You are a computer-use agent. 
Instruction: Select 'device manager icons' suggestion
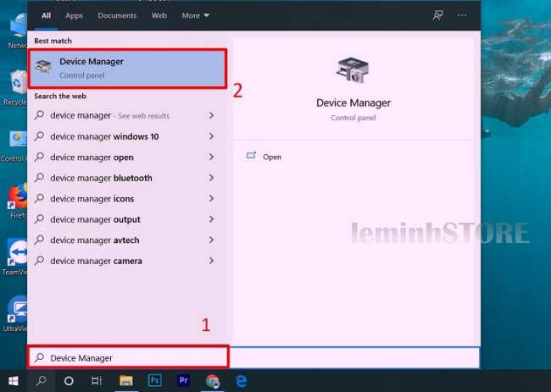125,198
